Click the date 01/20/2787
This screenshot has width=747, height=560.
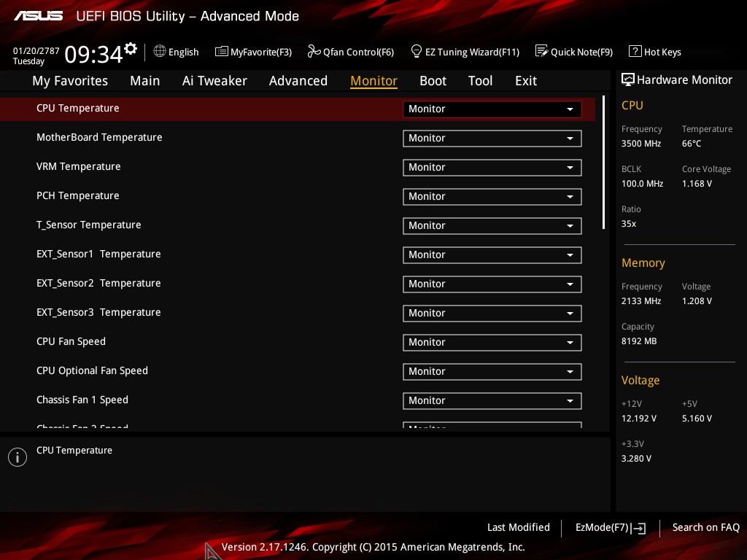(x=36, y=51)
